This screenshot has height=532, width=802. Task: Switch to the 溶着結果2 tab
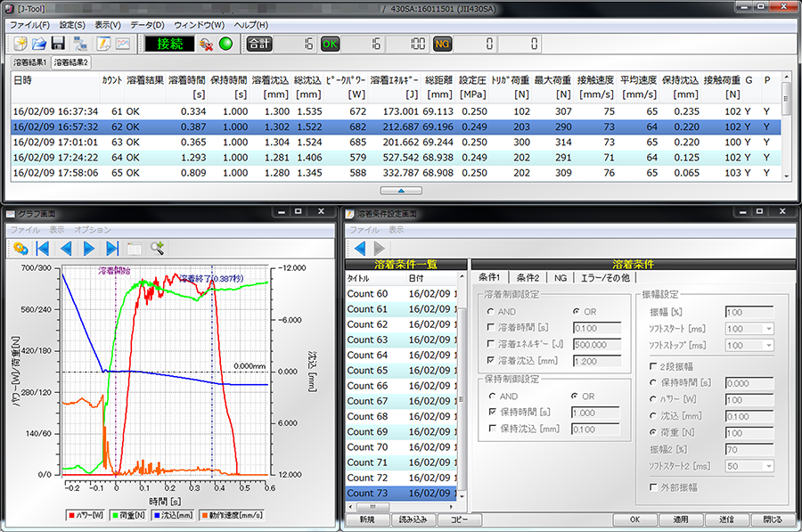(71, 62)
